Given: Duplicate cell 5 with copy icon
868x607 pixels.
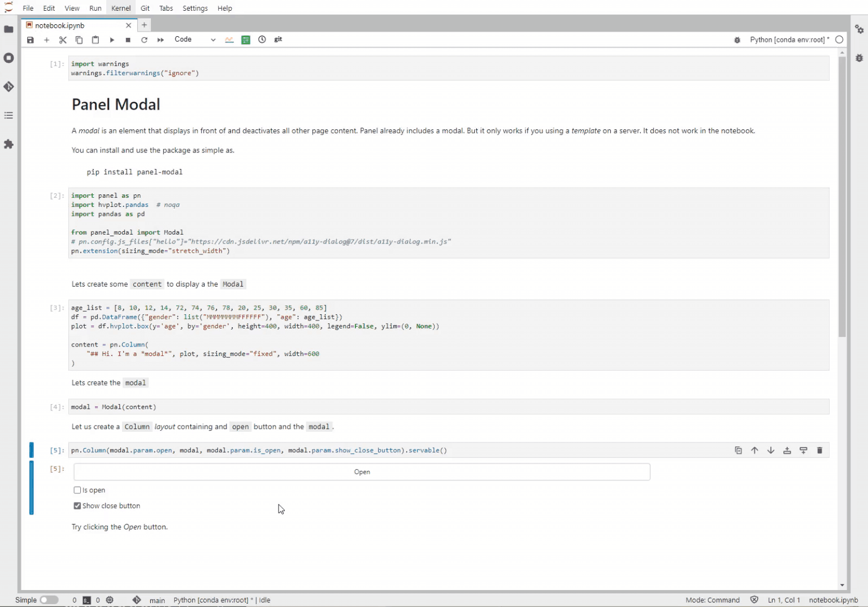Looking at the screenshot, I should 738,450.
